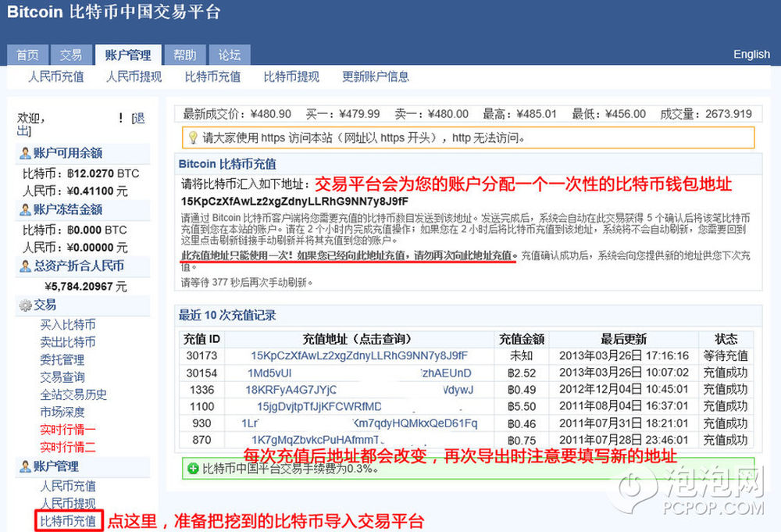This screenshot has height=532, width=781.
Task: Click the total assets value ¥5,784.20967 元
Action: pos(86,287)
